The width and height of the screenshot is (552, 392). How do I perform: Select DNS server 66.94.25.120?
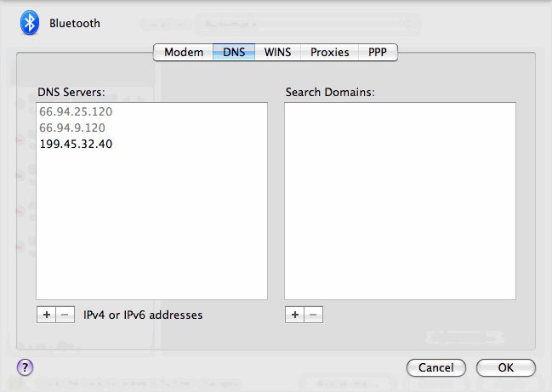[76, 111]
